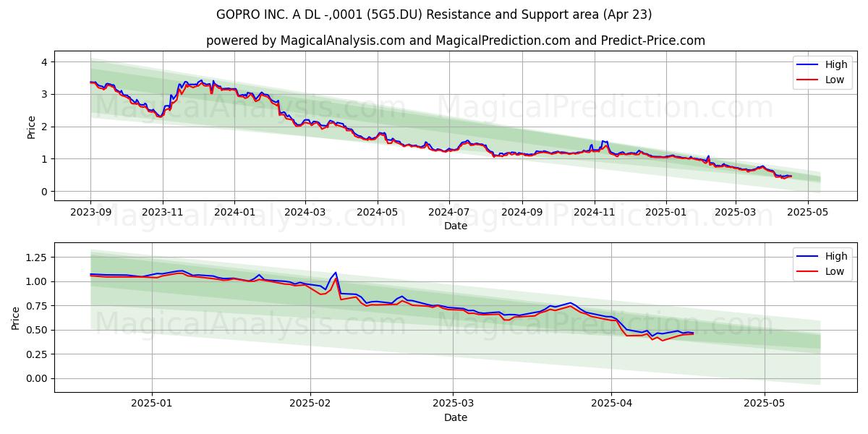Screen dimensions: 868x434
Task: Click the 2025-01 tick label on bottom chart
Action: point(152,404)
